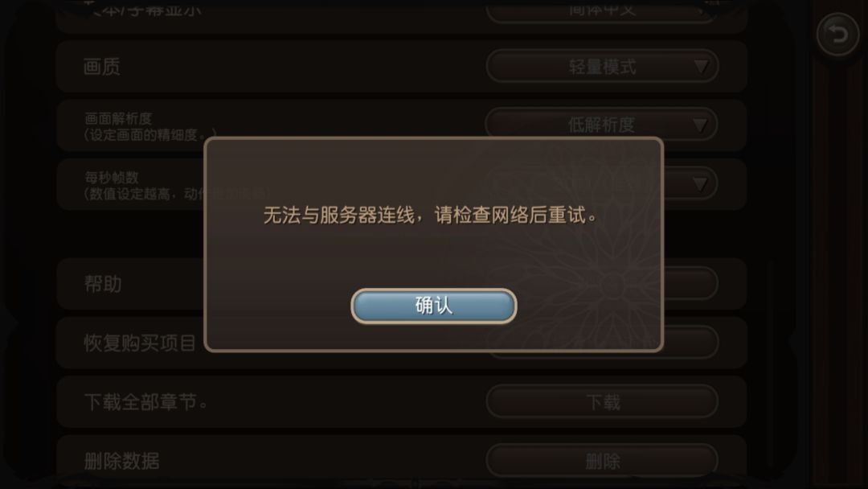Viewport: 868px width, 489px height.
Task: Click the 画质 setting label
Action: point(101,67)
